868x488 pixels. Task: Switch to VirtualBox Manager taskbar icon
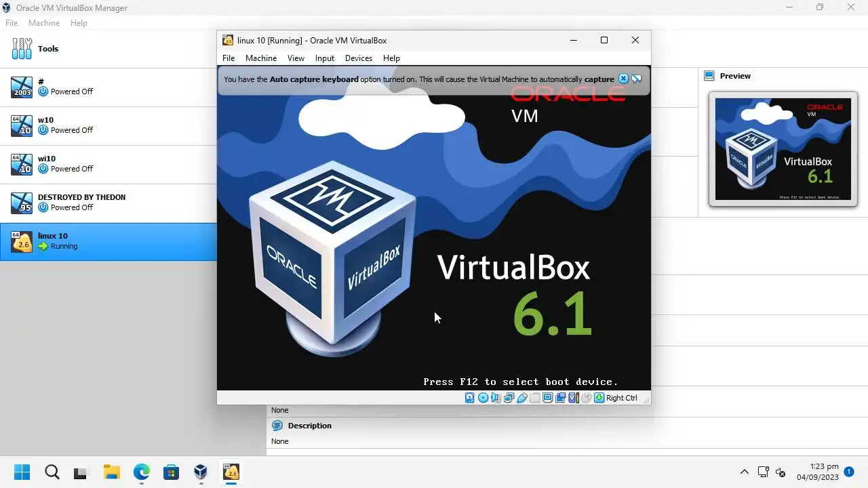tap(201, 472)
